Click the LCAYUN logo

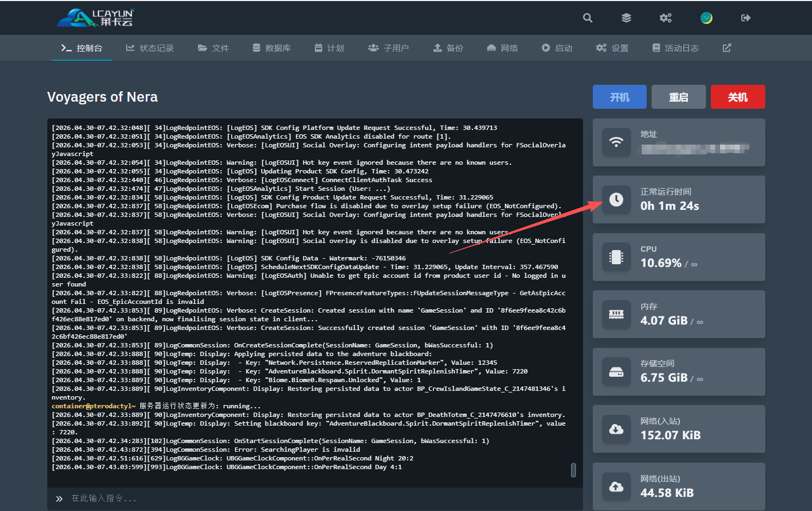[x=96, y=18]
